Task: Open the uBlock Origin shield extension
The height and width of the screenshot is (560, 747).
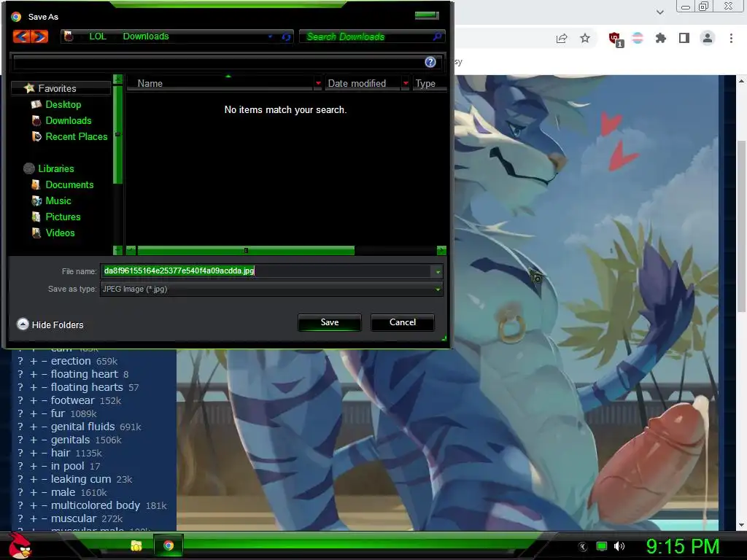Action: tap(615, 39)
